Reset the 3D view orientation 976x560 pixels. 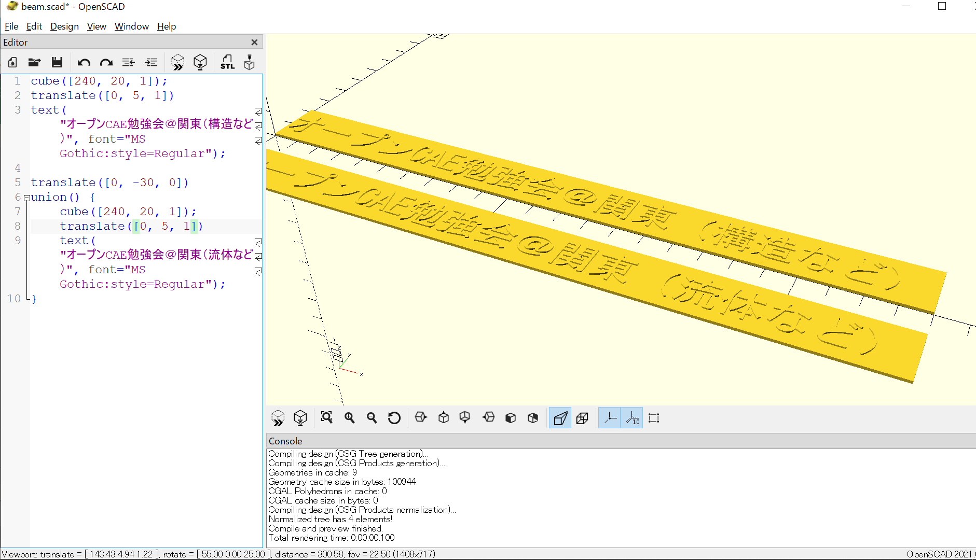394,418
